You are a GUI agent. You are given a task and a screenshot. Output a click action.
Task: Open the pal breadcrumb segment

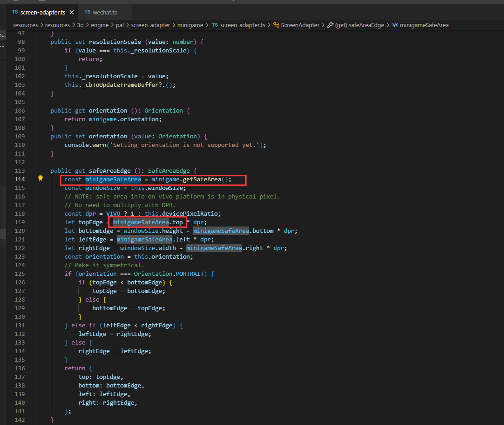pos(119,25)
